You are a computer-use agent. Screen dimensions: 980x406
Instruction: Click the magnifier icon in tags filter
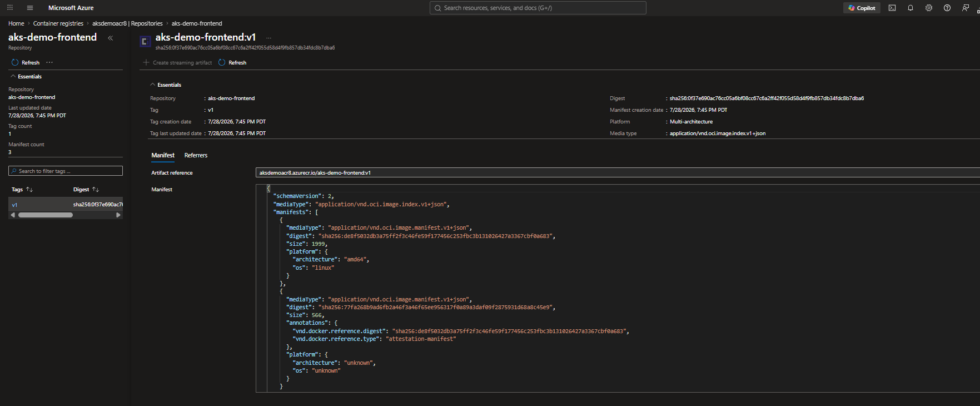tap(14, 171)
